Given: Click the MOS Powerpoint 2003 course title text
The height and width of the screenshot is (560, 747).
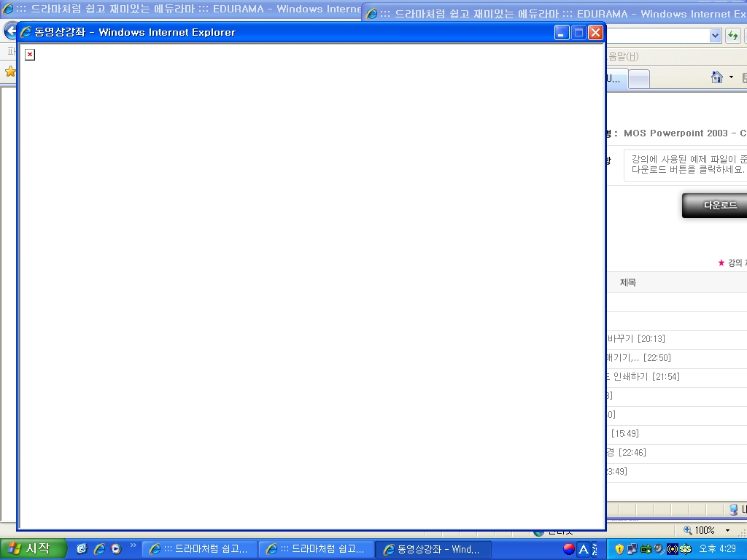Looking at the screenshot, I should (x=685, y=133).
